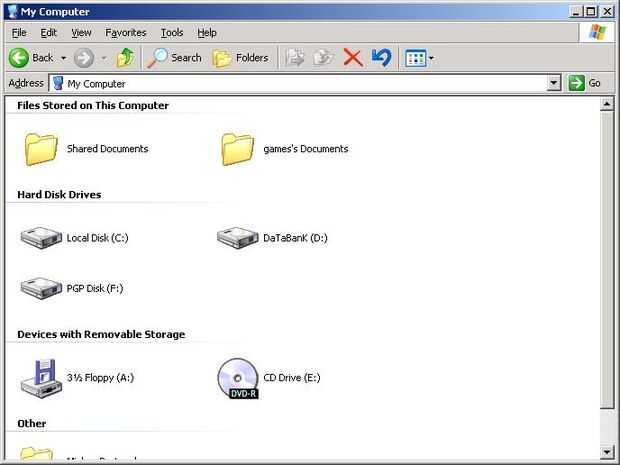The width and height of the screenshot is (620, 465).
Task: Open the Favorites menu
Action: click(126, 33)
